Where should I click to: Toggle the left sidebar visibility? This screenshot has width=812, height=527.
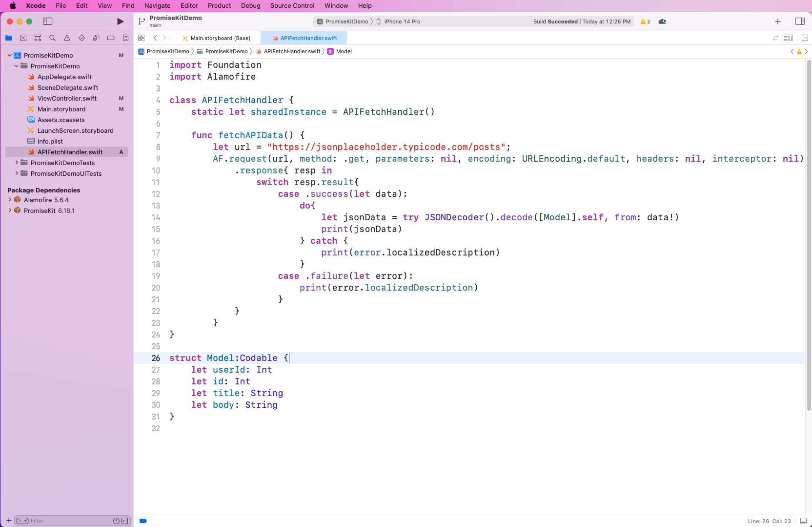(48, 21)
